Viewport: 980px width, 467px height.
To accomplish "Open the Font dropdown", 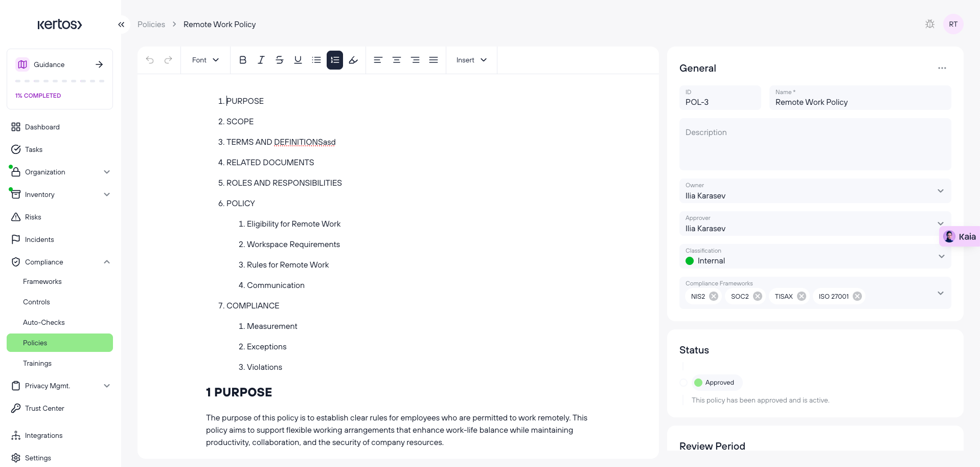I will 205,60.
